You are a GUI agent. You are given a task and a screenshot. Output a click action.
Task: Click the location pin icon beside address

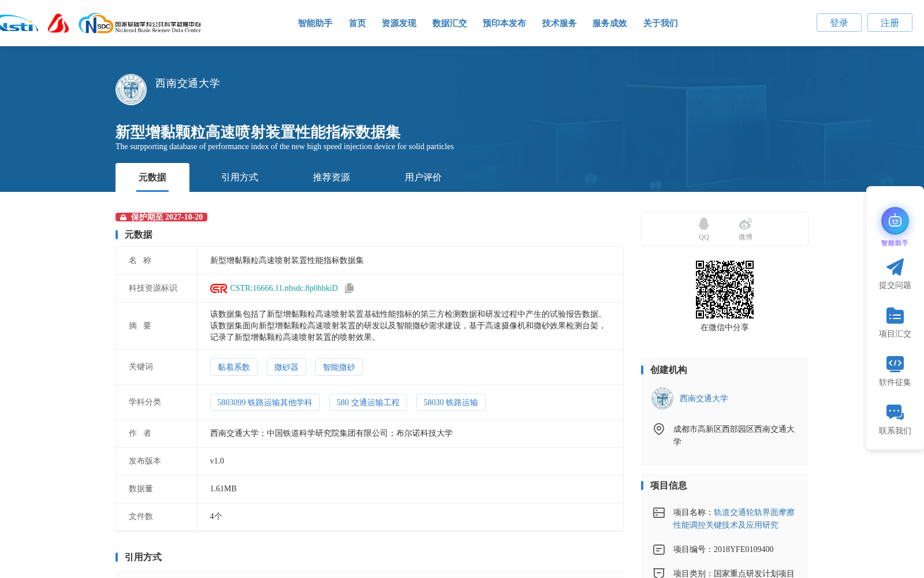click(658, 429)
